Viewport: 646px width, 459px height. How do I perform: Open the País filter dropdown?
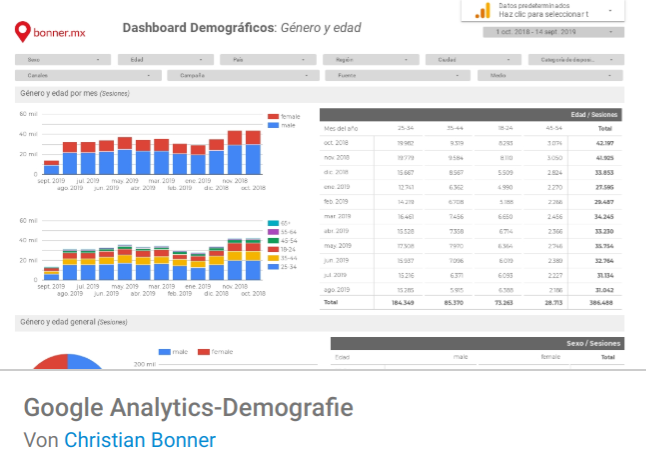[x=268, y=60]
